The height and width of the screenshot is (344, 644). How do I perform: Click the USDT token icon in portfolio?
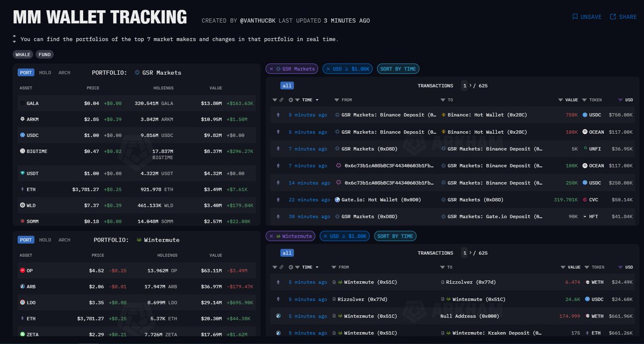point(22,173)
